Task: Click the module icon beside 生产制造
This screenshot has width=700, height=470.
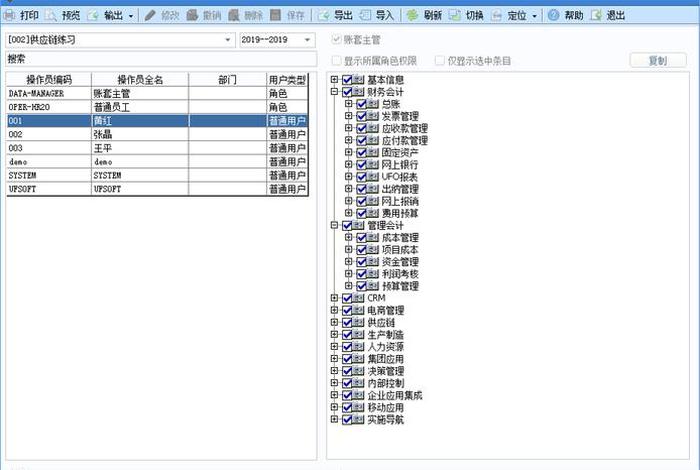Action: click(x=358, y=334)
